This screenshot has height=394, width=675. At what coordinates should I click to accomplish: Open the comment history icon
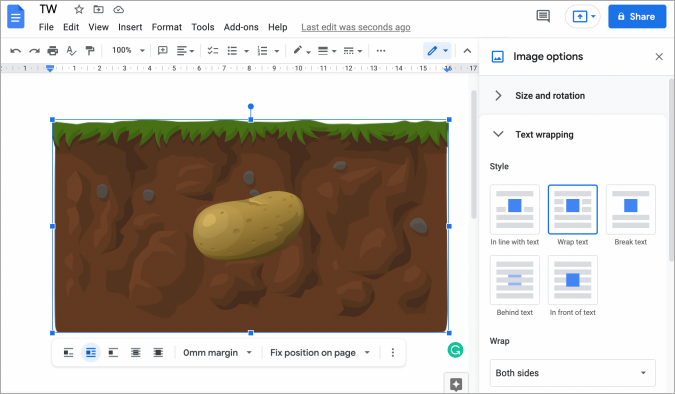543,16
